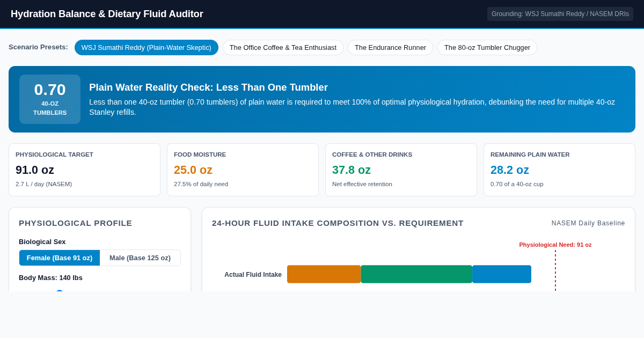Click '27.5% of daily need' text
Viewport: 644px width, 338px height.
pos(201,184)
